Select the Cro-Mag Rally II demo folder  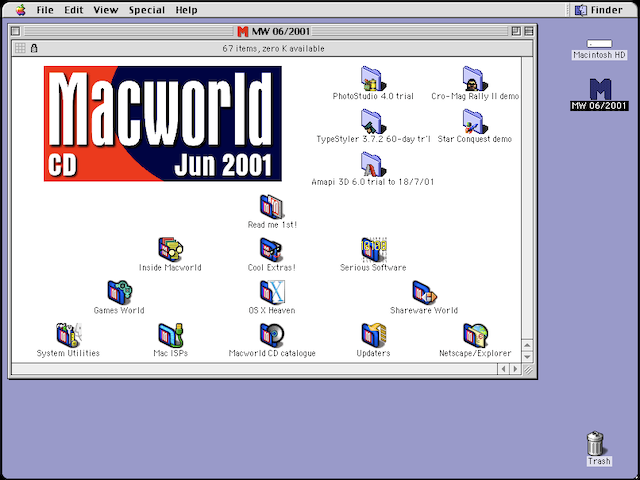475,79
